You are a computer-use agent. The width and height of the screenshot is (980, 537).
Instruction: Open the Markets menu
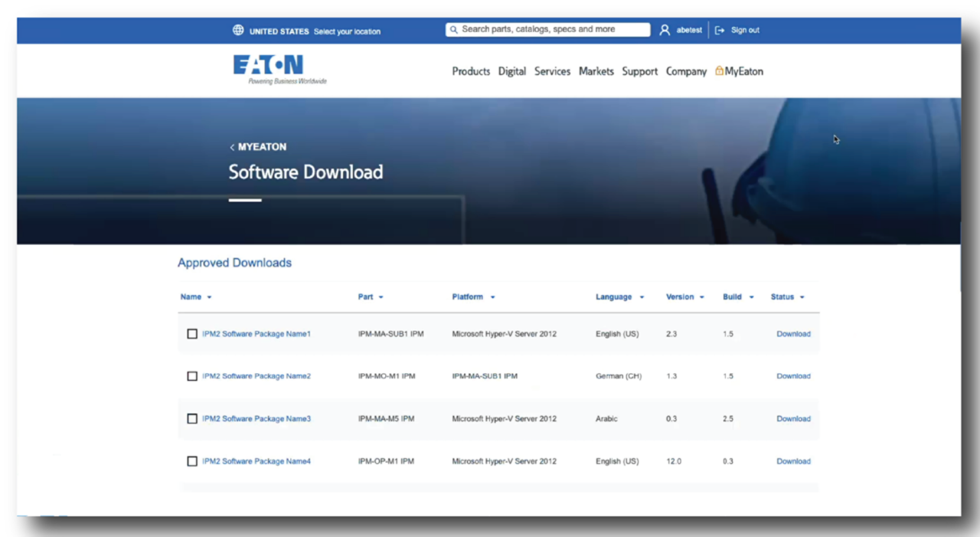[x=596, y=71]
